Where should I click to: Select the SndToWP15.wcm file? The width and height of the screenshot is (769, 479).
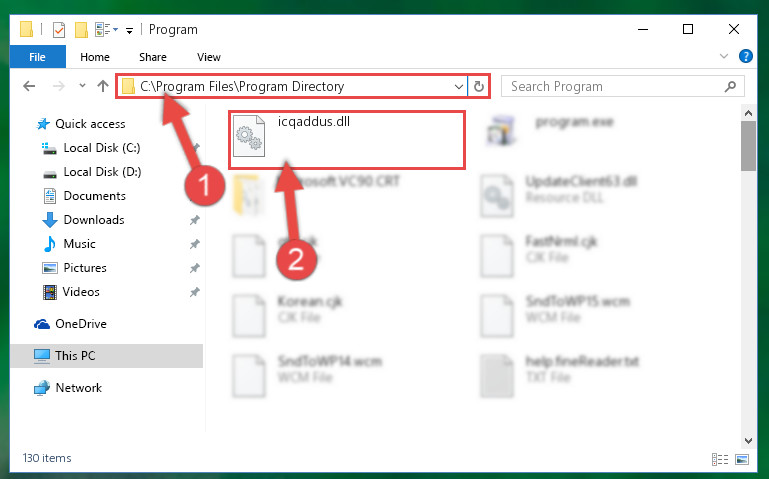click(577, 301)
